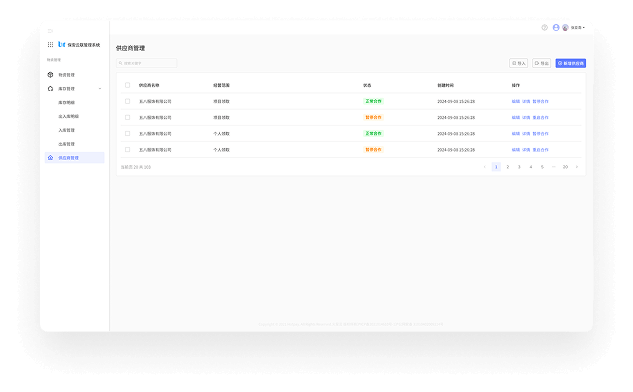Open the 入库管理 submenu item

click(x=67, y=130)
